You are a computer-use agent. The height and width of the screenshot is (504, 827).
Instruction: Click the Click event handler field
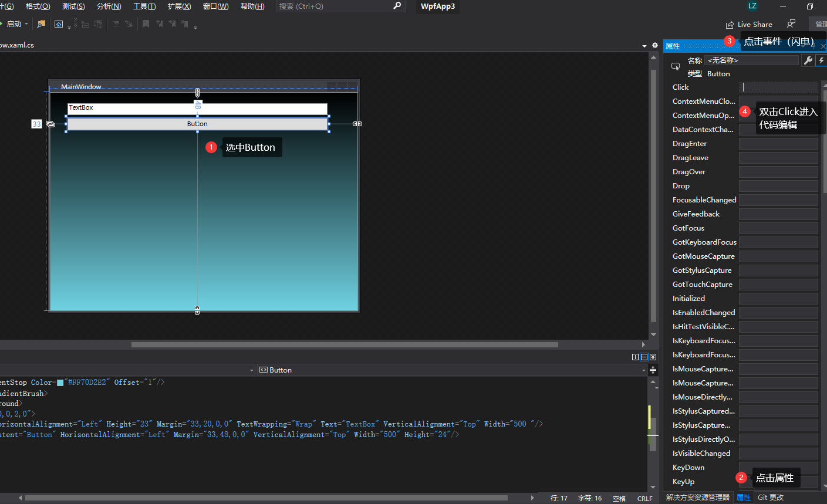click(x=778, y=87)
